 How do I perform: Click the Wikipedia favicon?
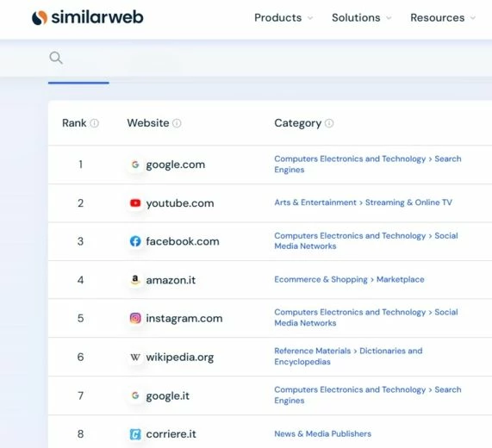pos(135,357)
